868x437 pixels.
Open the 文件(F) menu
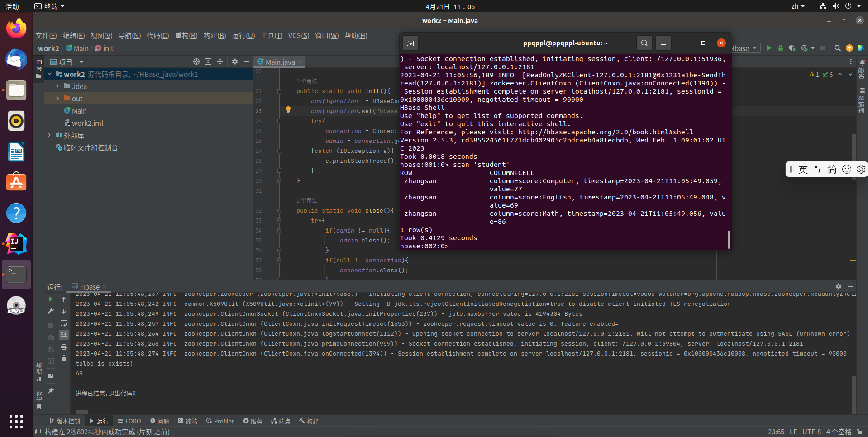pos(46,36)
